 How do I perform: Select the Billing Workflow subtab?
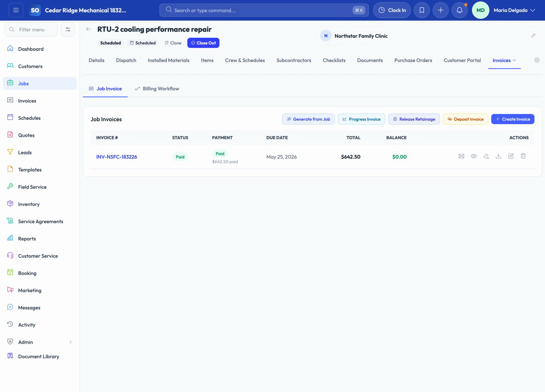coord(157,89)
